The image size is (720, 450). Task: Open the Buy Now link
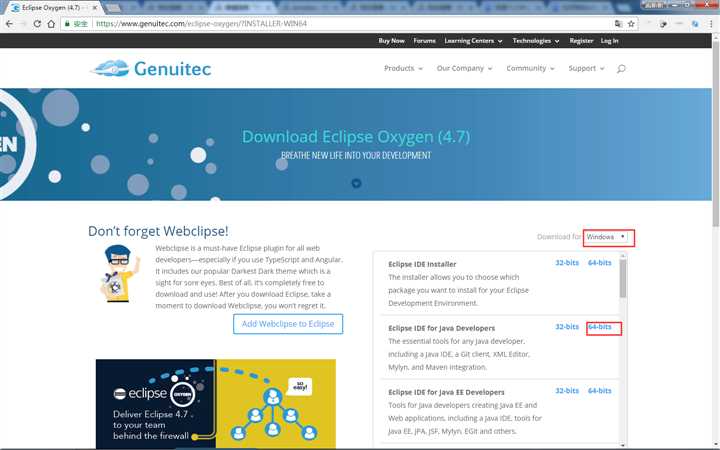tap(391, 41)
